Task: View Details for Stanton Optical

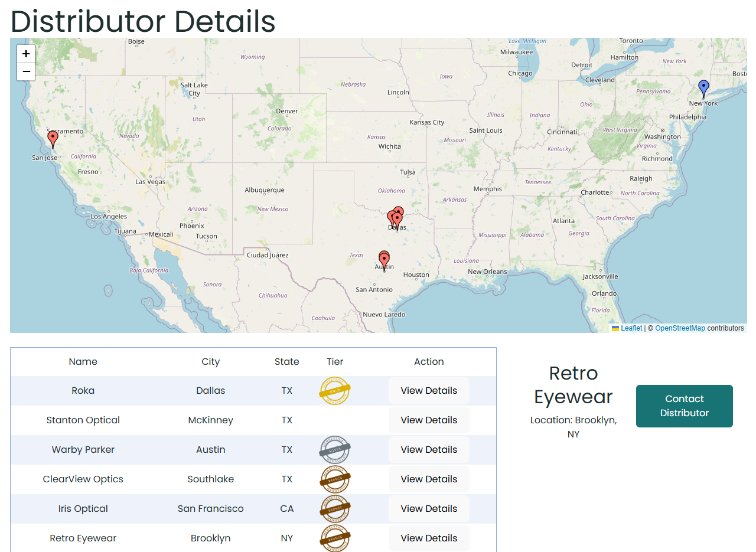Action: click(429, 420)
